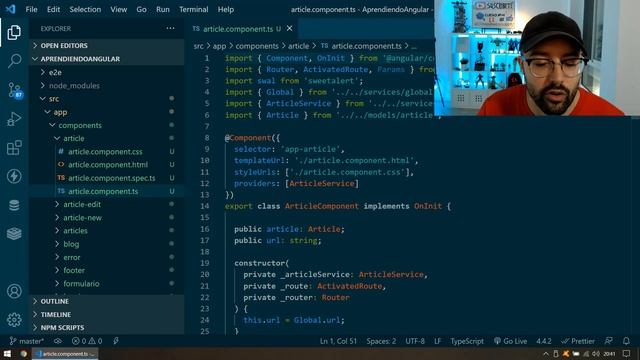Click article.component.ts taskbar window button
The image size is (640, 360).
click(x=65, y=353)
